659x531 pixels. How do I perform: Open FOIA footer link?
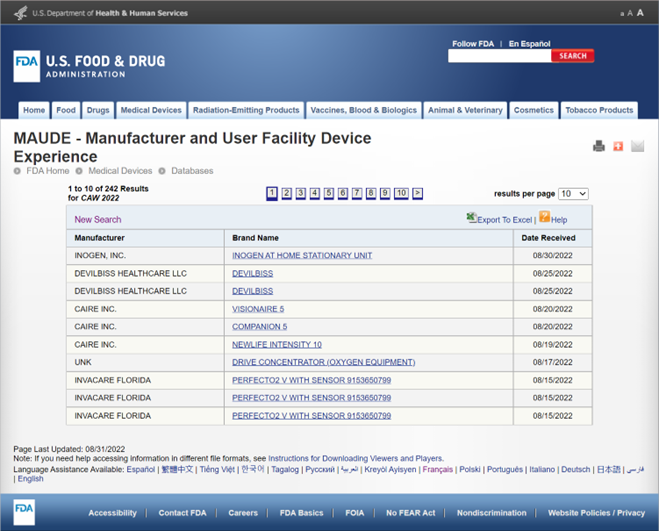355,513
